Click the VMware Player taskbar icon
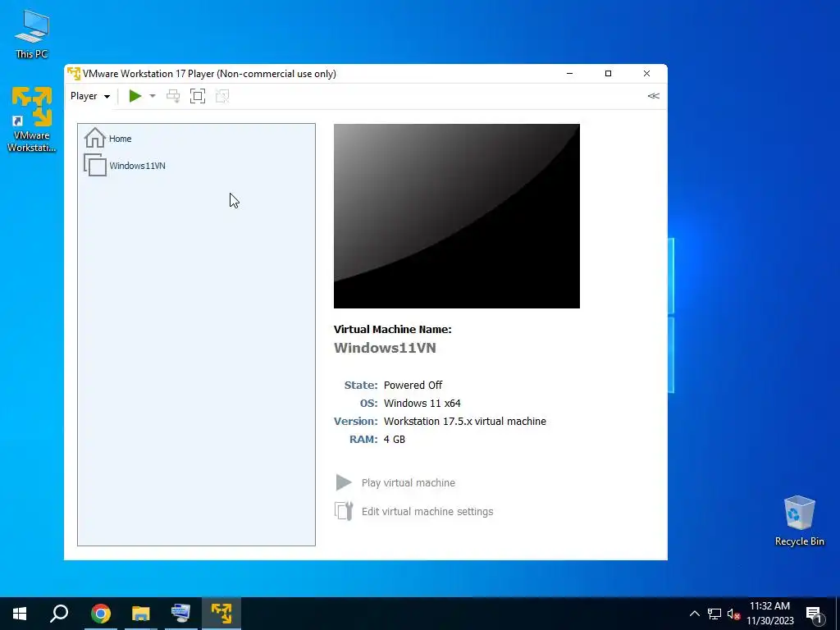This screenshot has height=630, width=840. [x=221, y=614]
